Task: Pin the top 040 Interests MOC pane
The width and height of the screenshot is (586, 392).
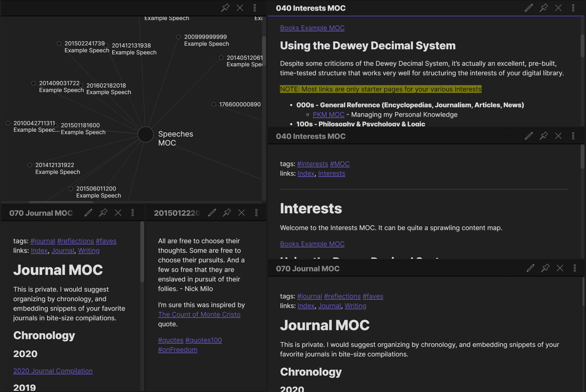Action: click(543, 8)
